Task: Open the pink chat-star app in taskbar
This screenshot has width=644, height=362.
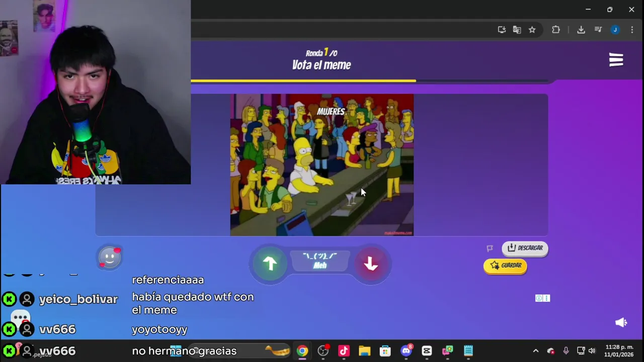Action: pos(447,351)
